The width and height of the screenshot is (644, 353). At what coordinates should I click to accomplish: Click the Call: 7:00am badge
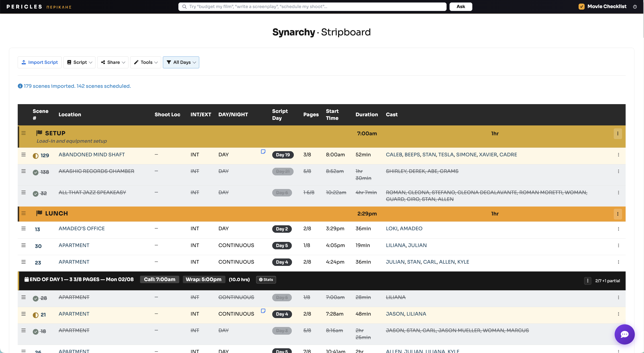tap(160, 280)
